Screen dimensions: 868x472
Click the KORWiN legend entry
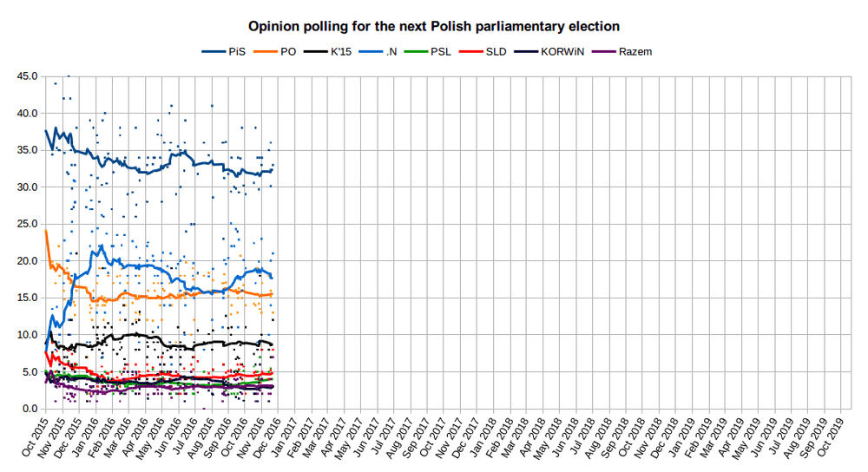click(561, 52)
